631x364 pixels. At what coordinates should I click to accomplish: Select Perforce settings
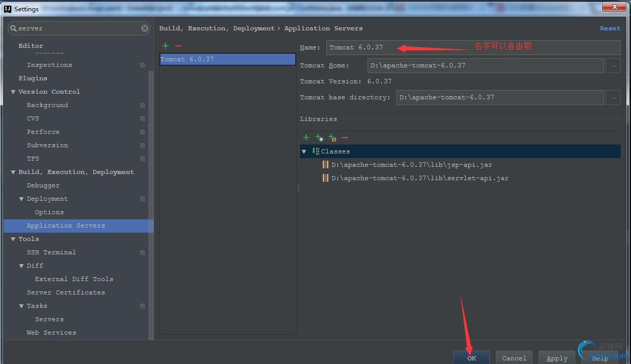43,132
